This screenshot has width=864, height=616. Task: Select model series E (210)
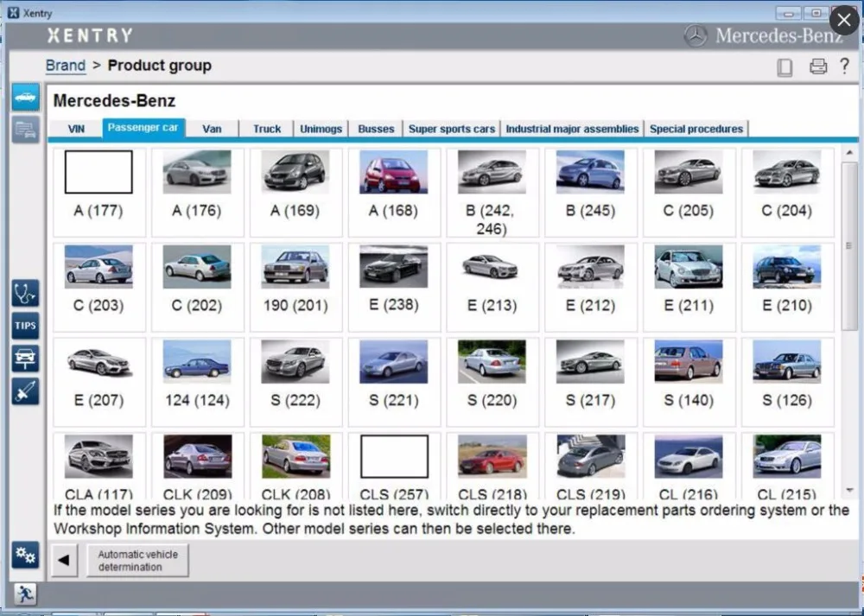pos(787,287)
